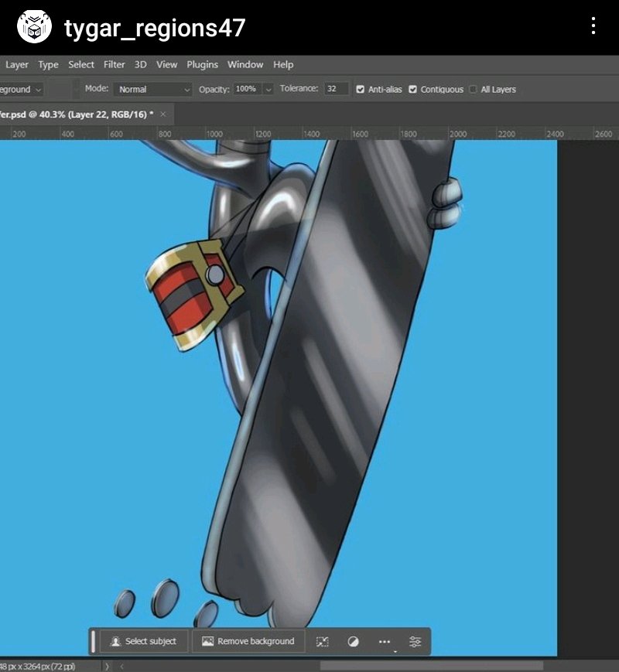
Task: Click the status bar arrow next to document size
Action: coord(108,667)
